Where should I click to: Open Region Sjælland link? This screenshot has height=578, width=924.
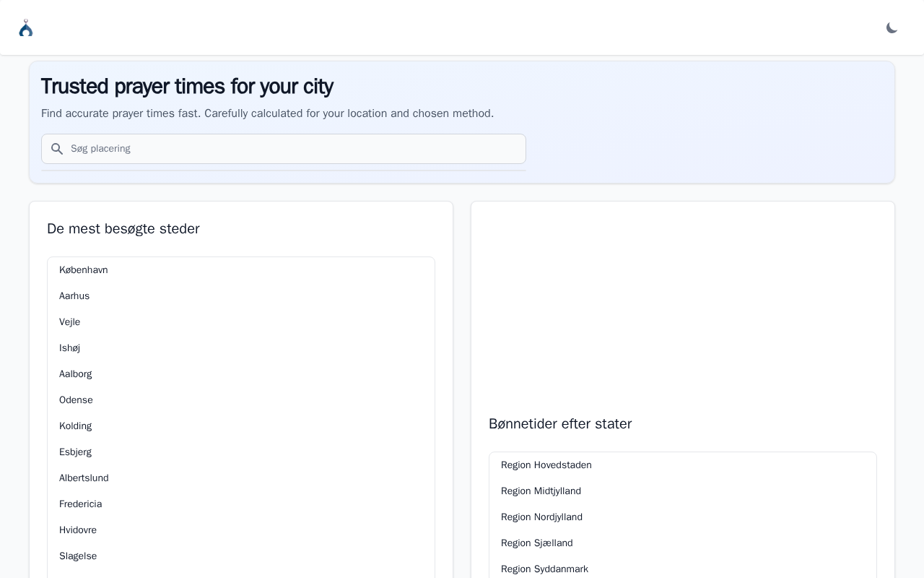coord(537,543)
